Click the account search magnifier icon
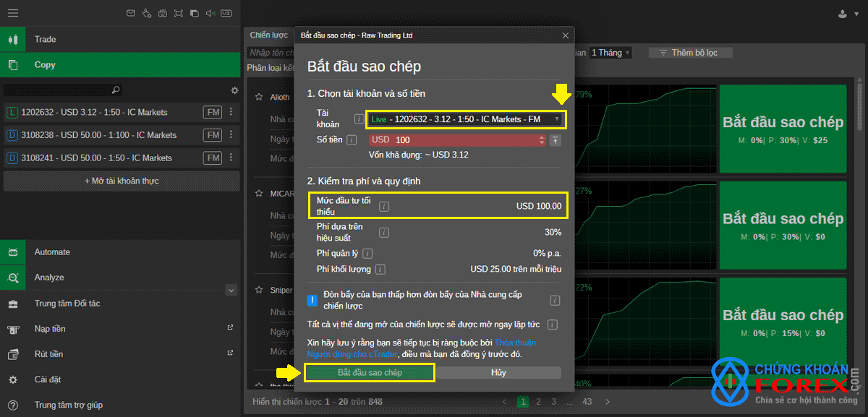The image size is (868, 417). [116, 90]
